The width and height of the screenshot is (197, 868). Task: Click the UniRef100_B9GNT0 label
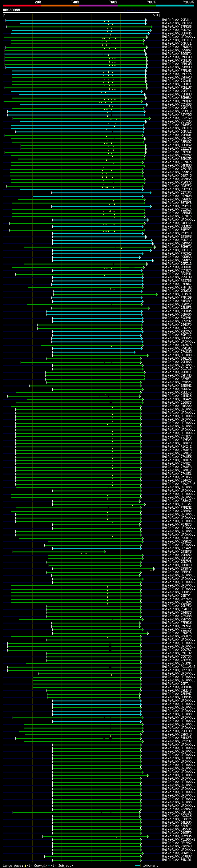pos(177,54)
